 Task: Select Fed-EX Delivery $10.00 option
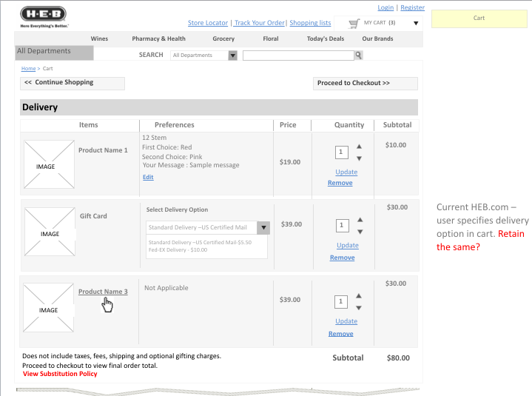[178, 249]
